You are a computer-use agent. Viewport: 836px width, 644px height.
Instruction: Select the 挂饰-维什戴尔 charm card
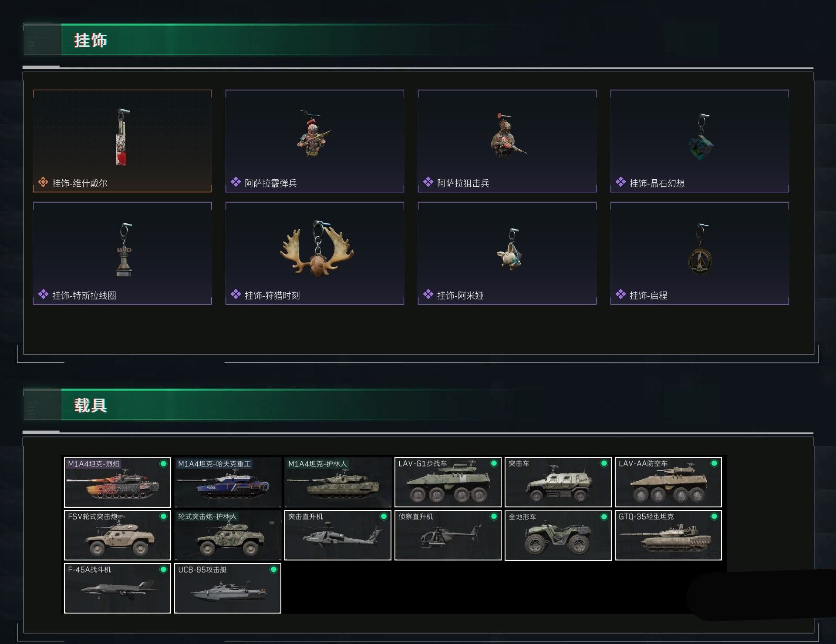point(122,141)
